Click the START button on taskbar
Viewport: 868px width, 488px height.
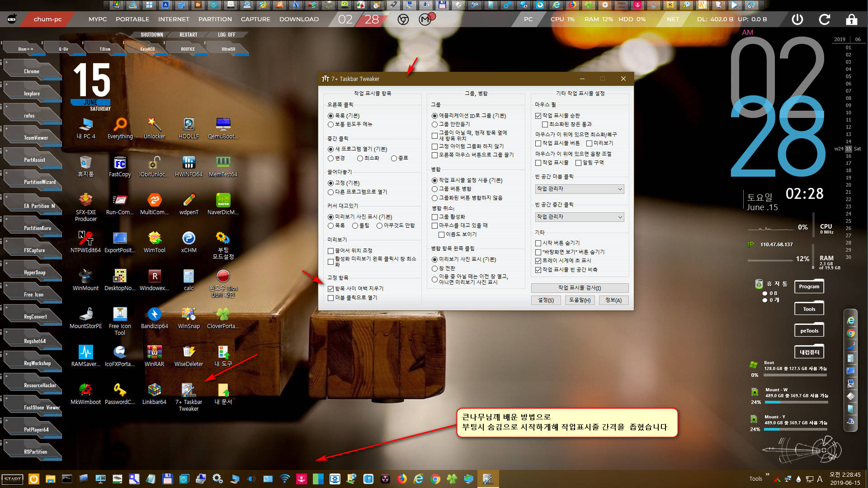click(13, 479)
